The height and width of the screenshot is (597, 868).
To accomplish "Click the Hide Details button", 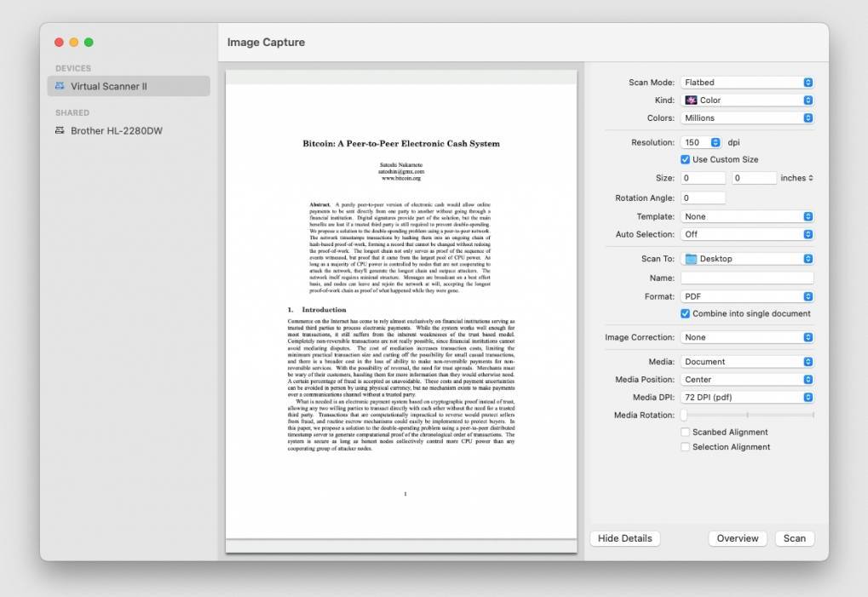I will [625, 538].
